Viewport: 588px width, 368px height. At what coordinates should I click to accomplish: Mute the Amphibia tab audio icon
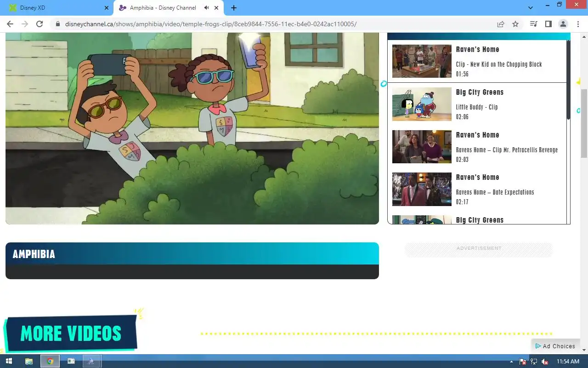(x=206, y=8)
